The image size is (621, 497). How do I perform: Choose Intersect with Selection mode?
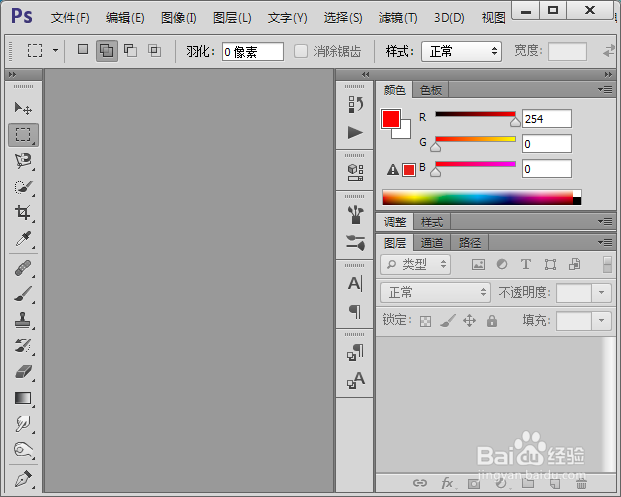pos(154,51)
